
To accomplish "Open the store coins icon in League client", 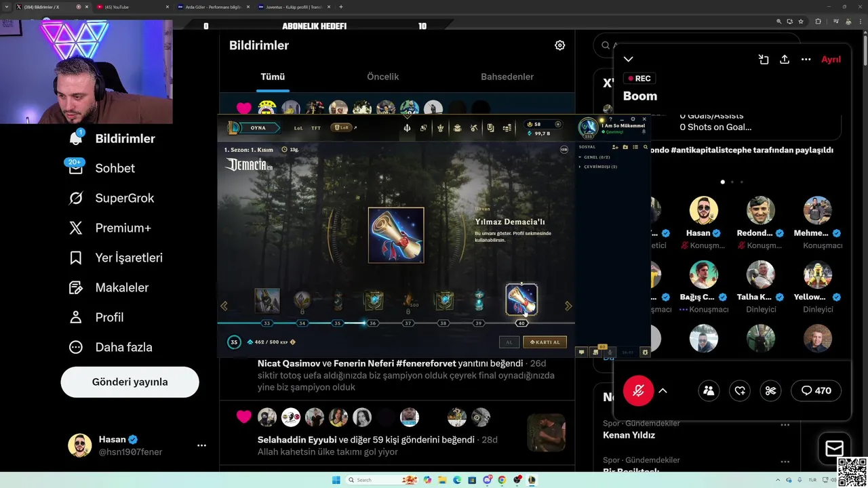I will (507, 127).
